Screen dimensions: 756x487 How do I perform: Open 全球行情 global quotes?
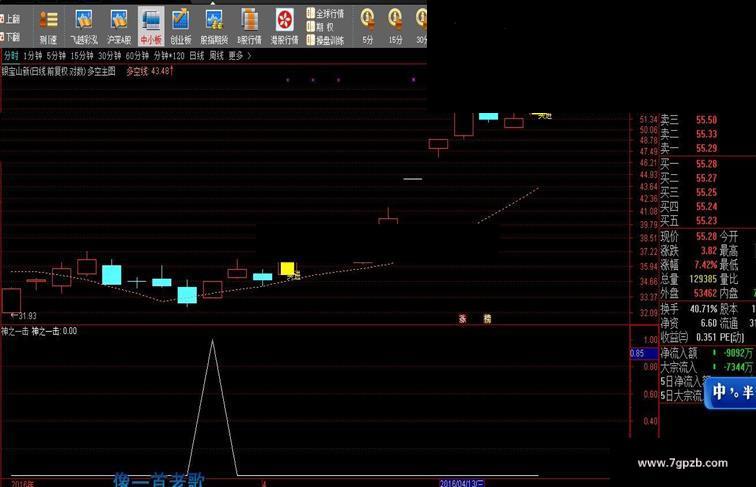click(x=325, y=14)
